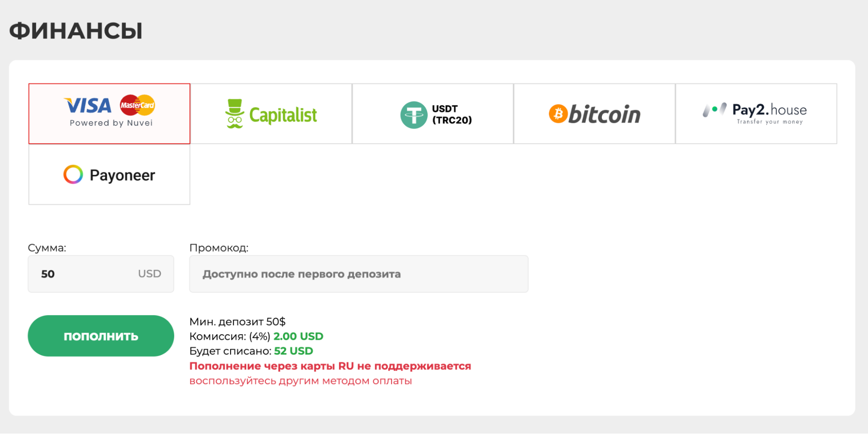Viewport: 868px width, 434px height.
Task: Click the VISA logo
Action: tap(88, 105)
